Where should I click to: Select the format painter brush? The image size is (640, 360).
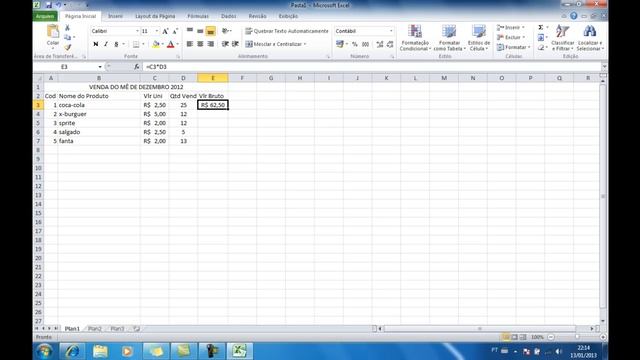pos(67,47)
